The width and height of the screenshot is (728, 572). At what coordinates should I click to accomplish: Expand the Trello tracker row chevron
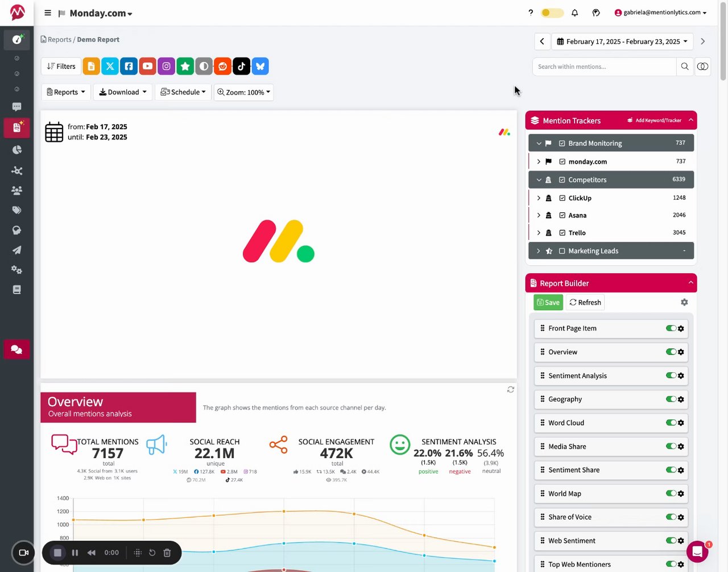pyautogui.click(x=539, y=233)
